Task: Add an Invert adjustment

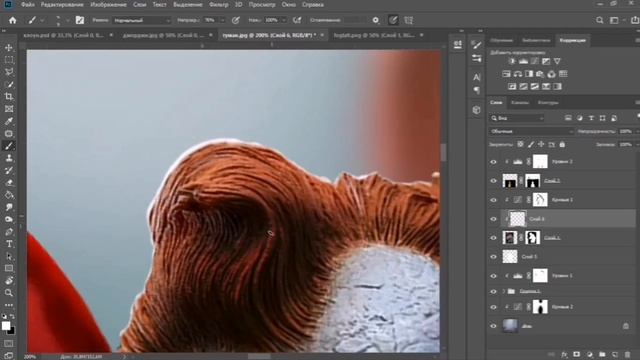Action: pos(512,87)
